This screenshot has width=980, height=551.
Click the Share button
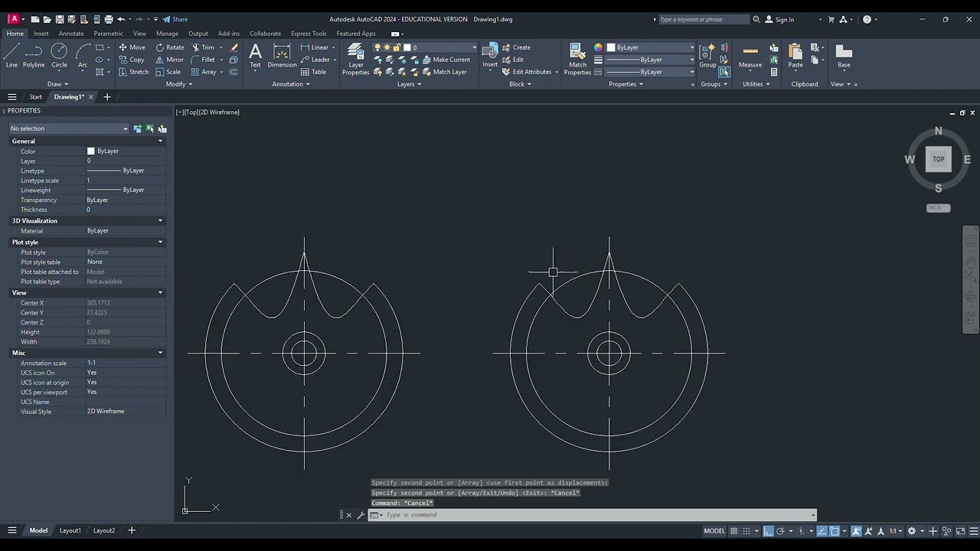175,19
